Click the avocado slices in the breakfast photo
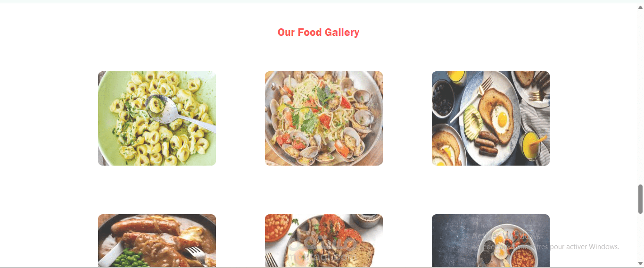 coord(472,121)
